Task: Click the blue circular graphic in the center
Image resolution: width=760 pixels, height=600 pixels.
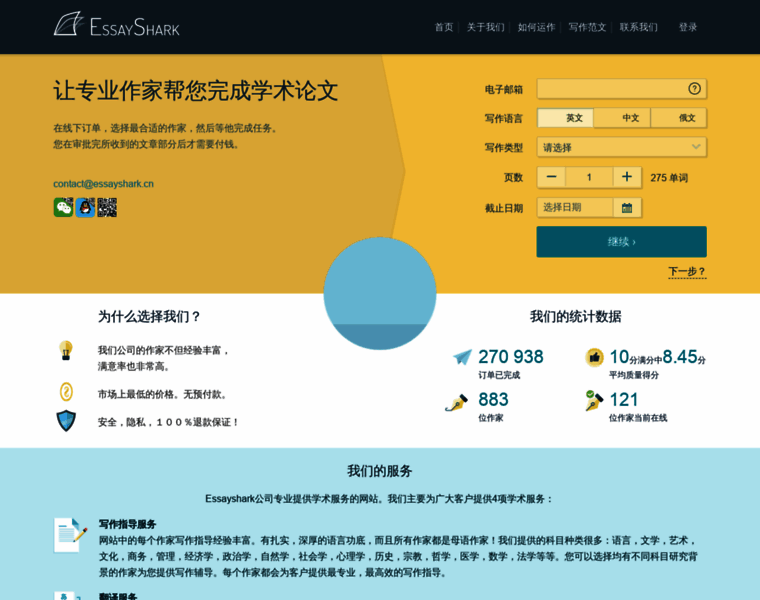Action: point(380,293)
